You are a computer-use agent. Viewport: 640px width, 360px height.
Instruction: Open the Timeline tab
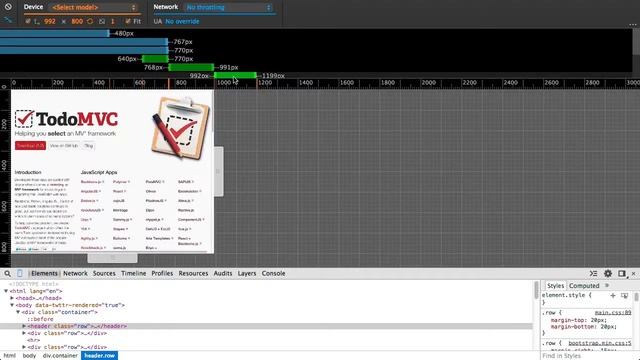click(133, 273)
